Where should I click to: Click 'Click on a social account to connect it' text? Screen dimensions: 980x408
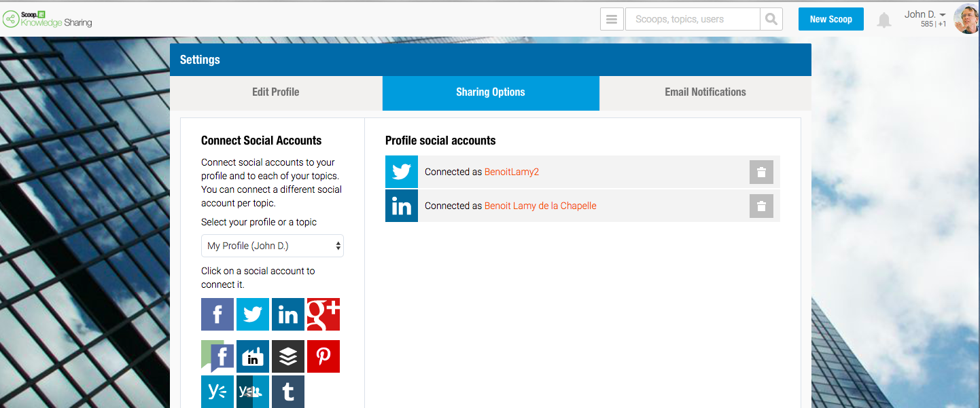point(258,278)
